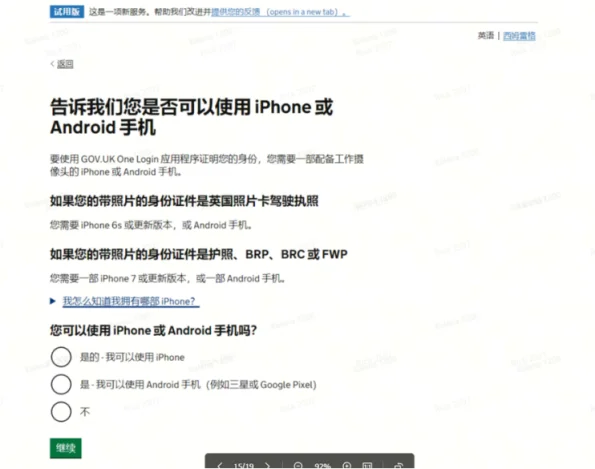Click the 15/19 page indicator

(x=244, y=466)
